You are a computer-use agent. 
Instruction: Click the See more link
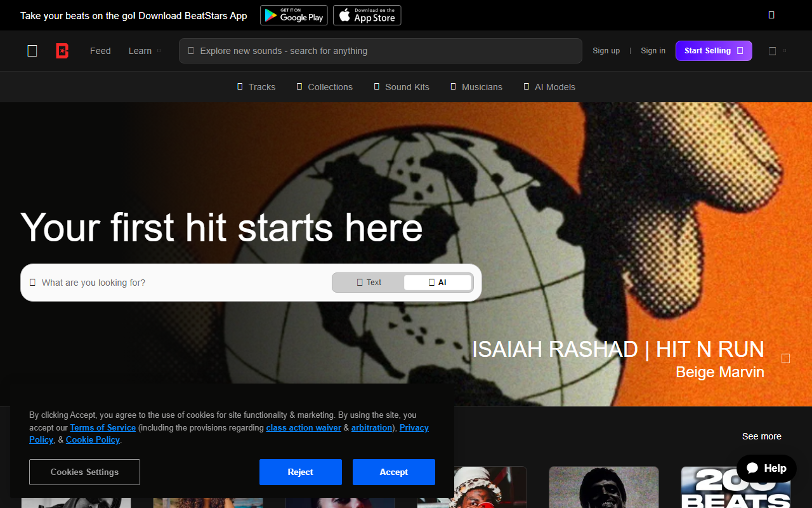pos(762,436)
